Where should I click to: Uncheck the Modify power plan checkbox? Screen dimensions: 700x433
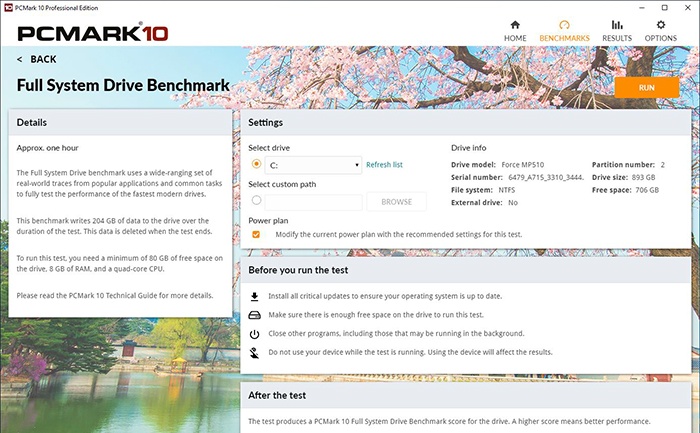coord(256,234)
